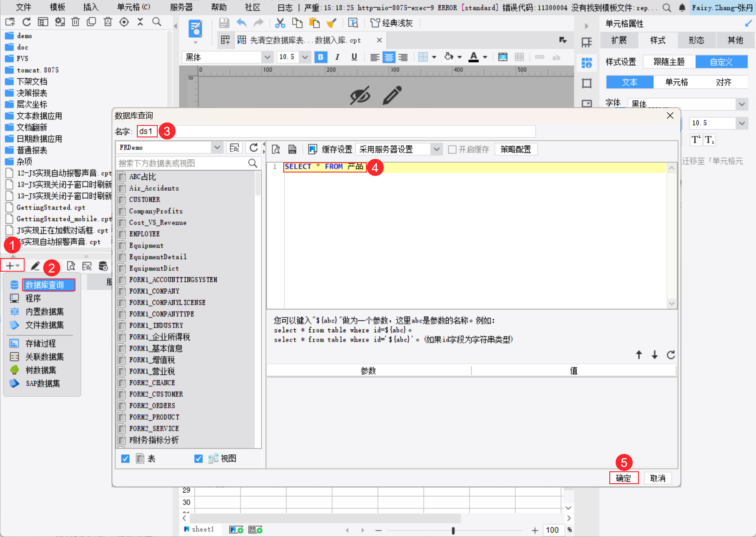Click the preview dataset icon beside the pencil

coord(71,266)
